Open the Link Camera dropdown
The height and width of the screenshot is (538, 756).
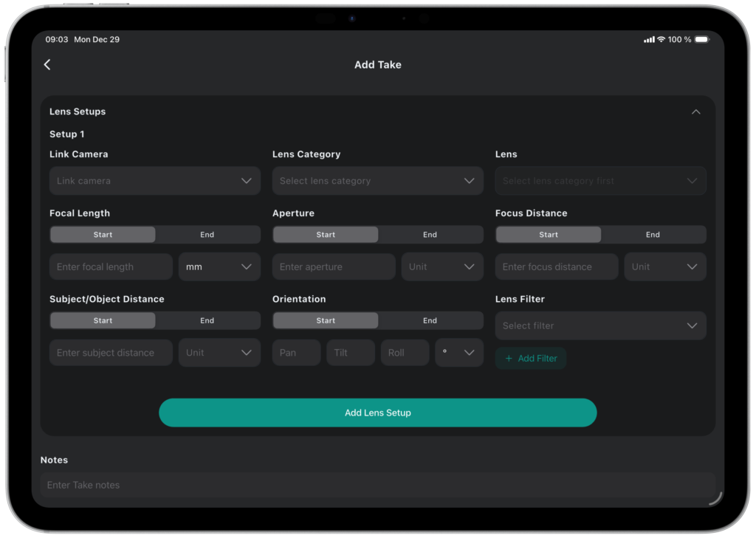coord(155,181)
